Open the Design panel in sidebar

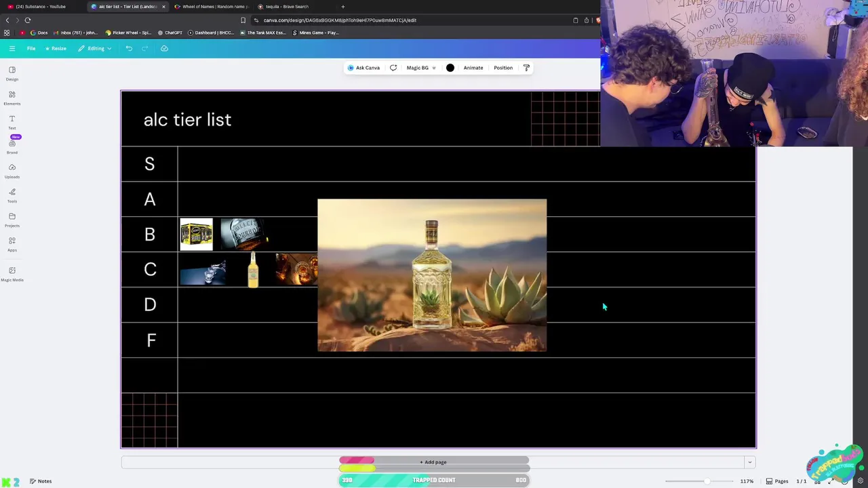(x=12, y=74)
